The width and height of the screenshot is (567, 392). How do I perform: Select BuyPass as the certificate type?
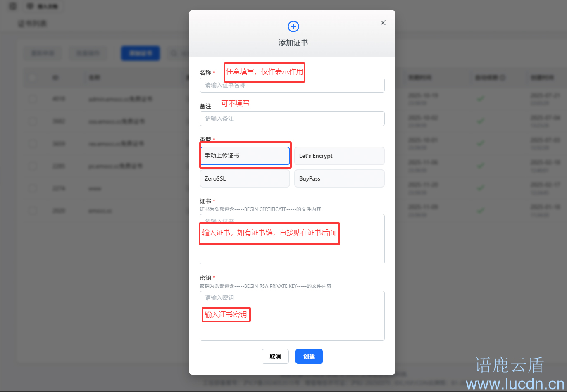[x=339, y=178]
